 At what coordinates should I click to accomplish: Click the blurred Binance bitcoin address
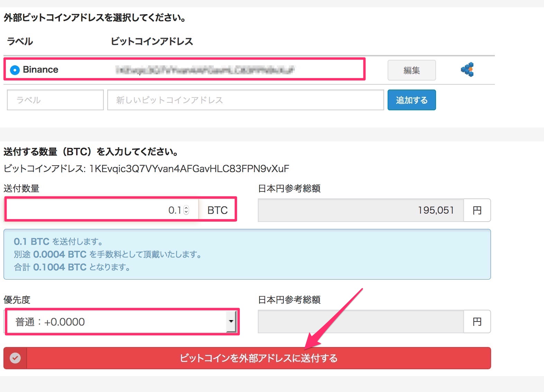pyautogui.click(x=205, y=70)
